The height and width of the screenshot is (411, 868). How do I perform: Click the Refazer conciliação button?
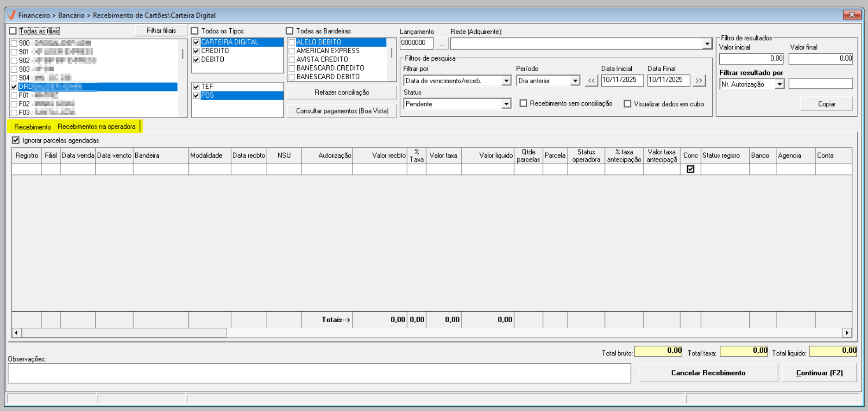click(x=341, y=93)
